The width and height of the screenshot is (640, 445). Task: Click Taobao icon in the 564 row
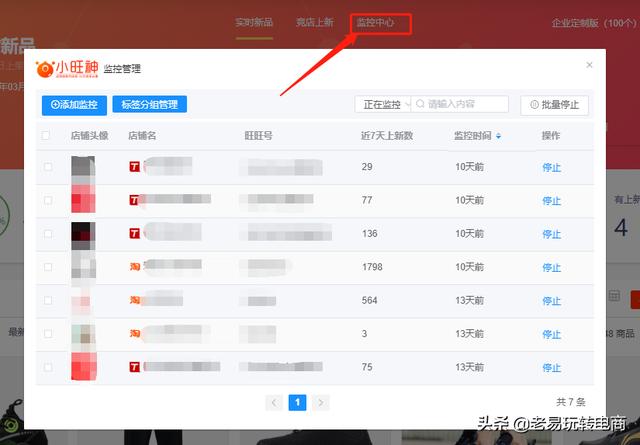click(135, 300)
